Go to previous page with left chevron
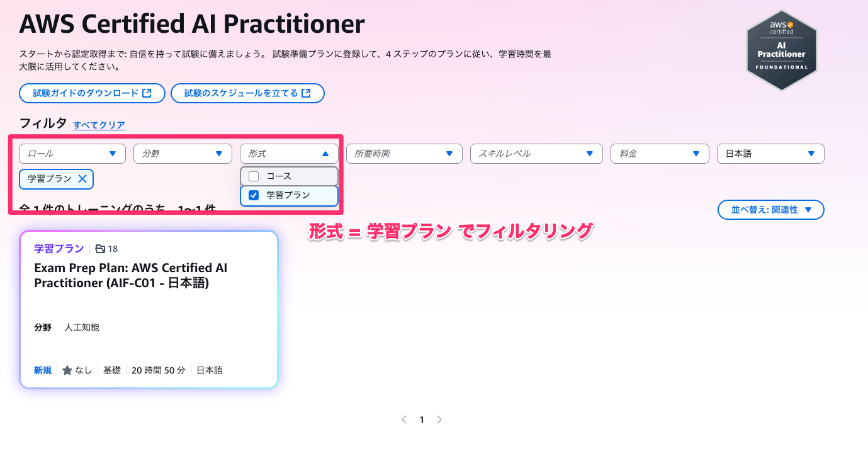This screenshot has width=868, height=451. click(x=404, y=420)
